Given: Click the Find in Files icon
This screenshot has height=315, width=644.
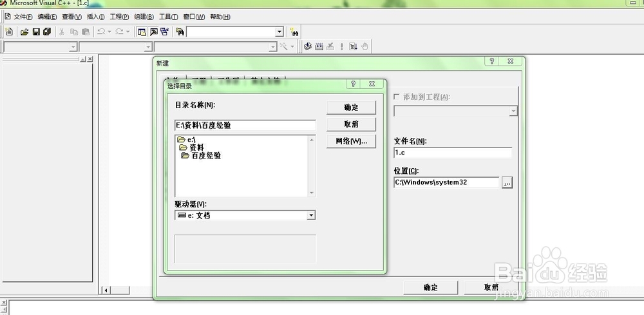Looking at the screenshot, I should click(x=180, y=32).
